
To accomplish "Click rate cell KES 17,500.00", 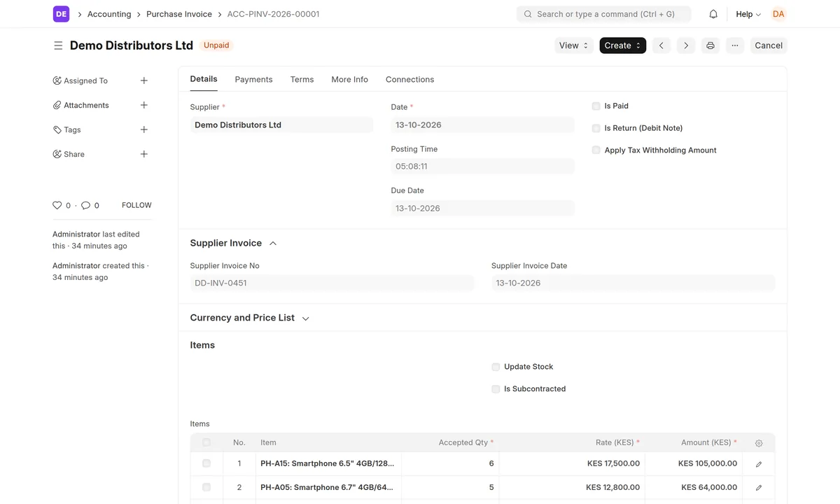I will [x=572, y=463].
